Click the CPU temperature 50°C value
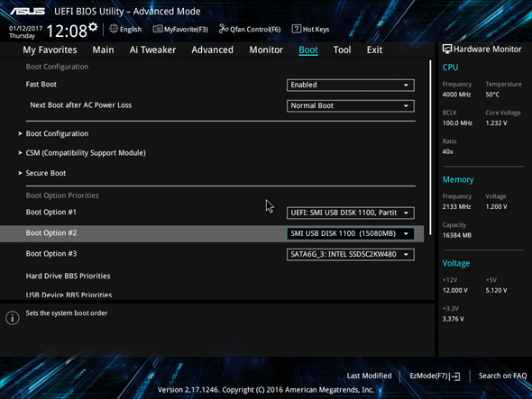 click(x=492, y=95)
